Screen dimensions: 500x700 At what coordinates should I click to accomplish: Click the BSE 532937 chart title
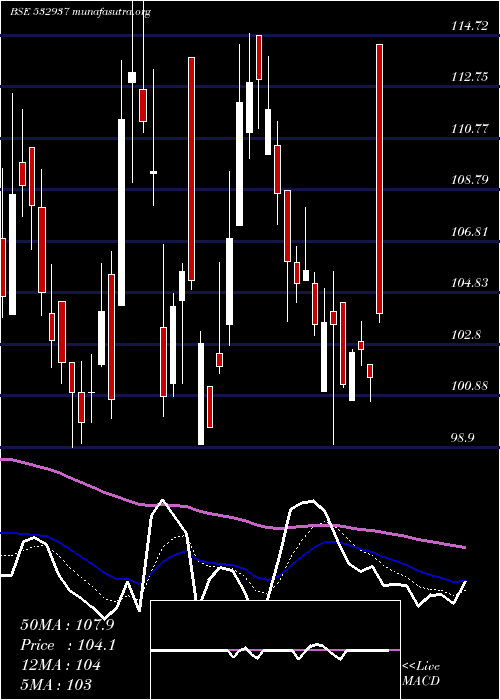point(81,12)
